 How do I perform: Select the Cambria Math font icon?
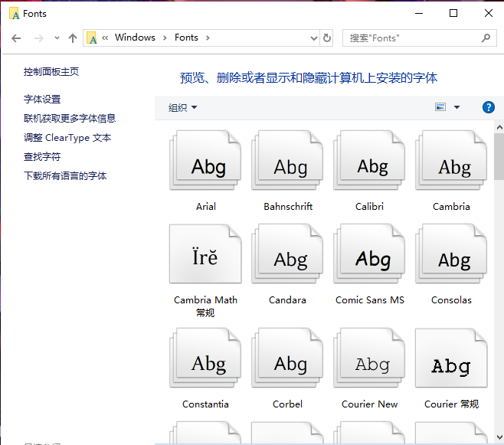205,254
